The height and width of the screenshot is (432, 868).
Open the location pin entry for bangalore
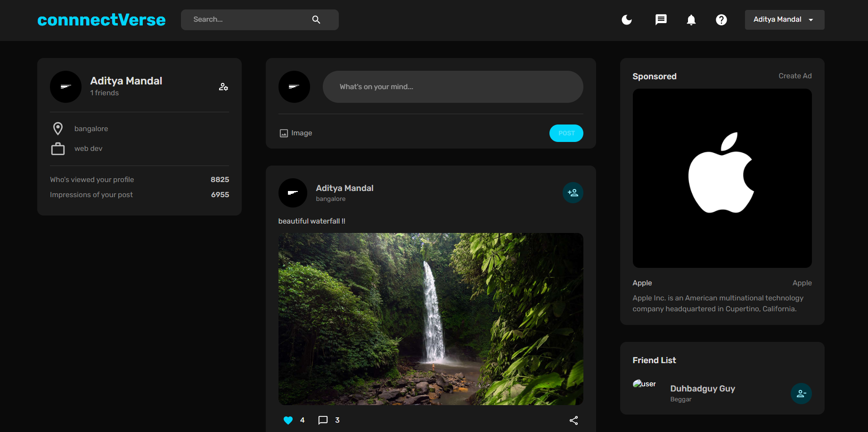(58, 128)
